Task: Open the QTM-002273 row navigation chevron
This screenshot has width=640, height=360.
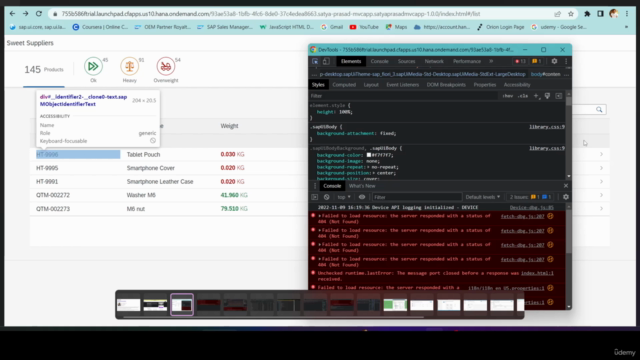Action: tap(601, 209)
